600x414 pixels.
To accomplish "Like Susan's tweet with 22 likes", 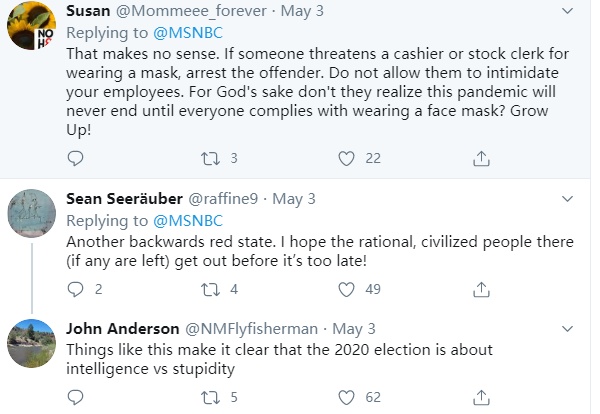I will [x=346, y=157].
